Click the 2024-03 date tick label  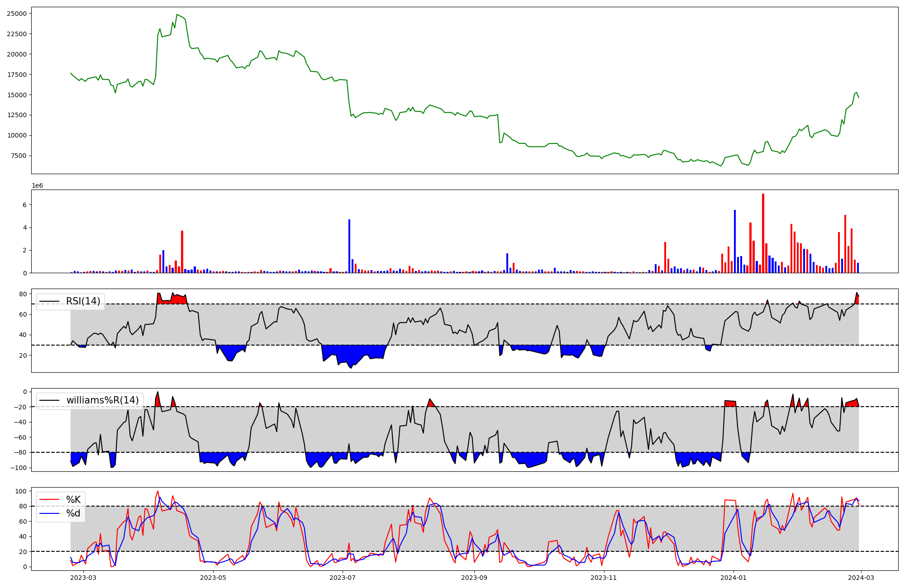pos(861,578)
